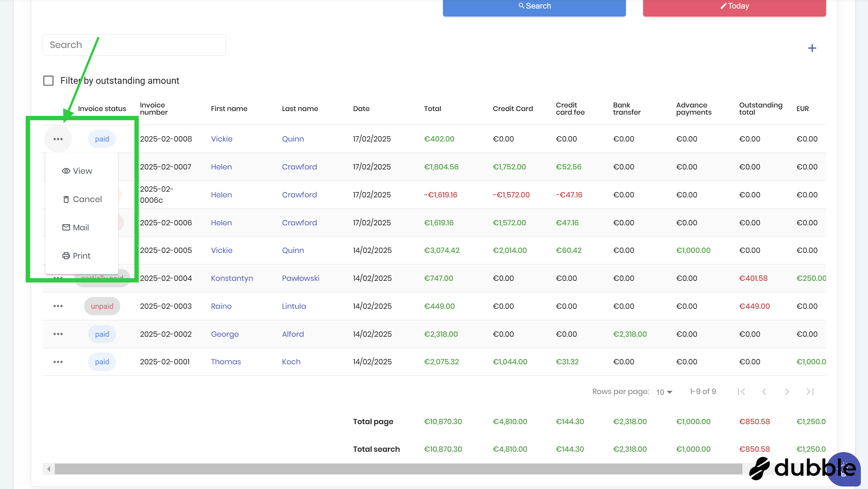Open three-dots menu for George Alford invoice
The width and height of the screenshot is (868, 489).
58,334
